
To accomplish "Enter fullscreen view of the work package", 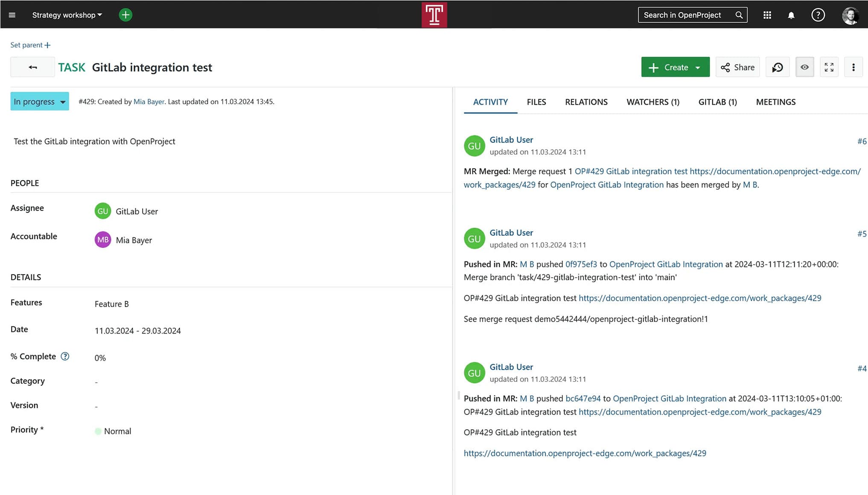I will 829,67.
